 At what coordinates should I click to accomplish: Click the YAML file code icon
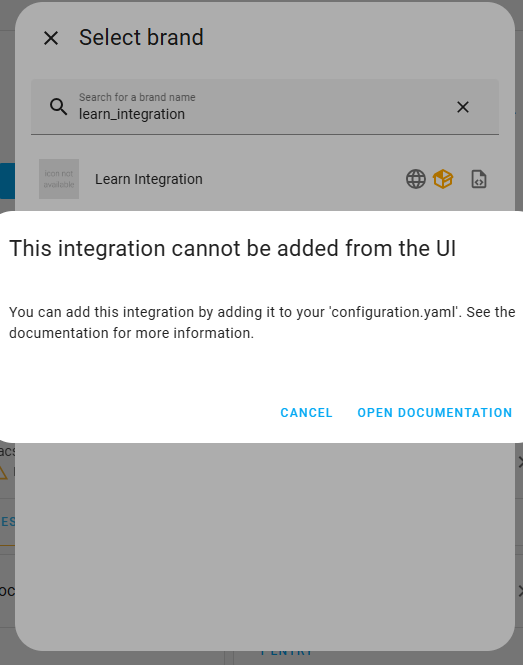[479, 179]
